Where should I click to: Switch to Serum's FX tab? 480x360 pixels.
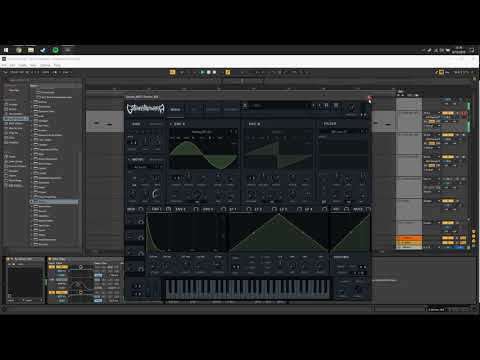[x=194, y=110]
